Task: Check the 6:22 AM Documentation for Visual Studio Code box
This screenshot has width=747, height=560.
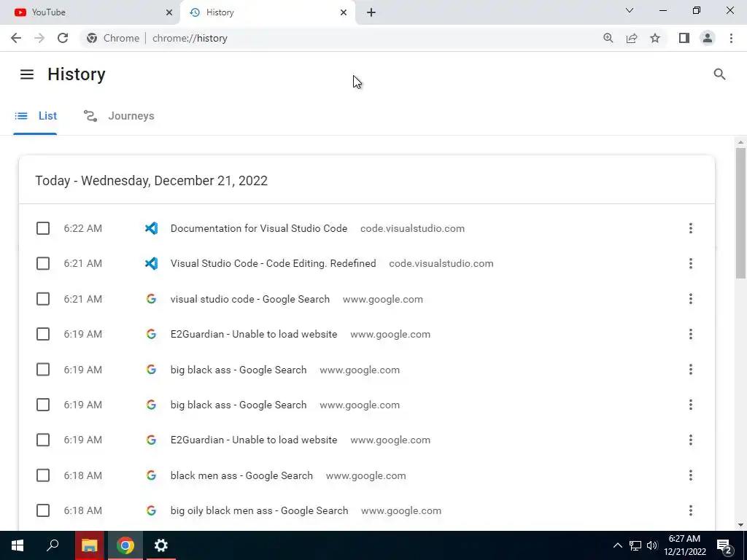Action: (x=43, y=228)
